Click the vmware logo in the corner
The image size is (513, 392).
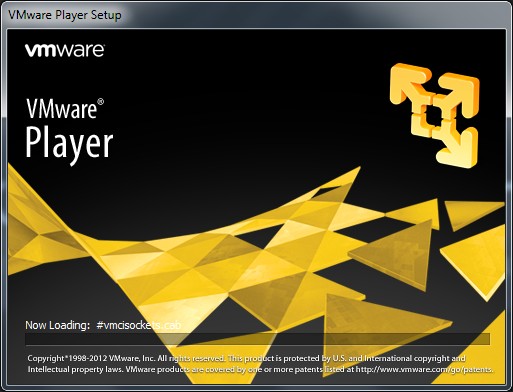click(65, 50)
